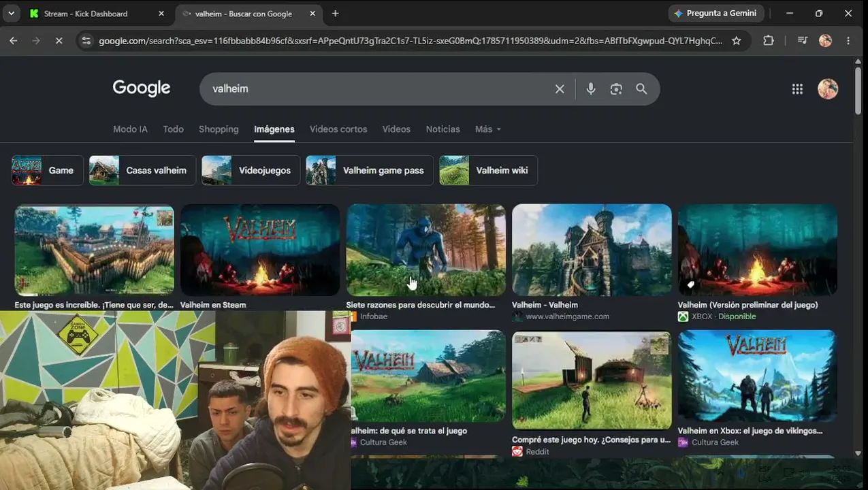Open the Google account avatar

[828, 89]
